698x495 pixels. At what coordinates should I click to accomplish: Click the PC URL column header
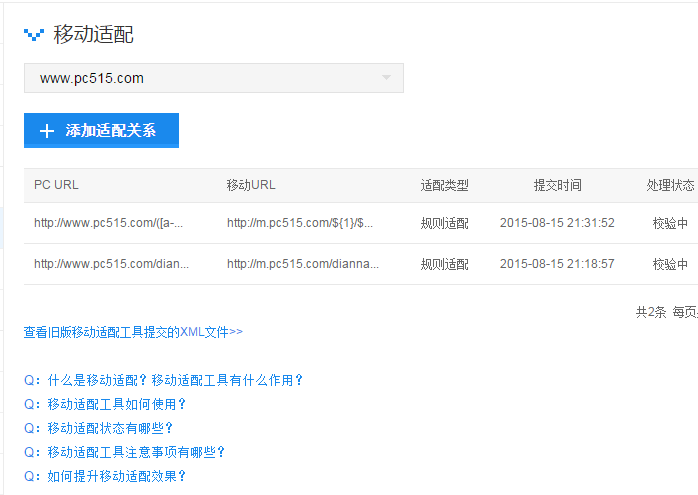click(56, 185)
